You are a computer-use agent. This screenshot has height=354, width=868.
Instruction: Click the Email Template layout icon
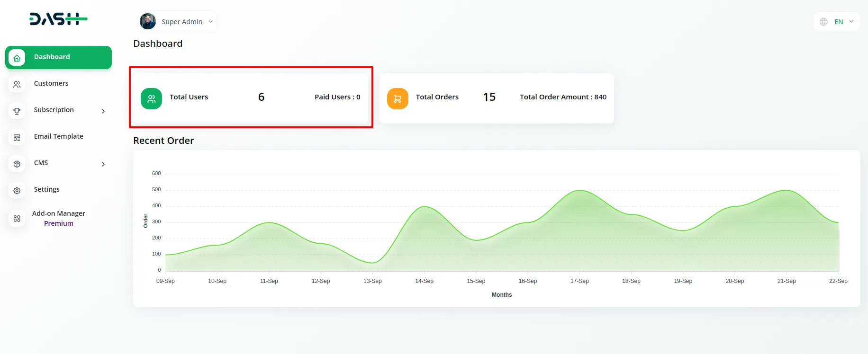point(17,137)
